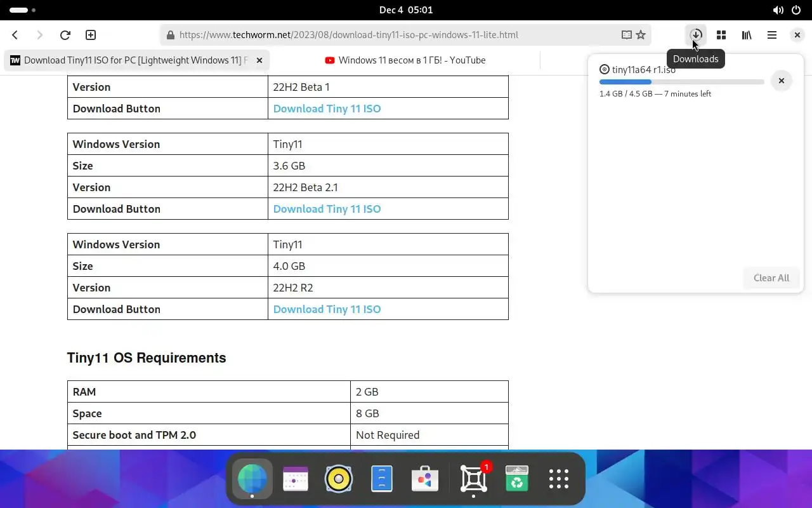Download Tiny 11 ISO for 22H2 Beta 1
Screen dimensions: 812x508
[327, 109]
